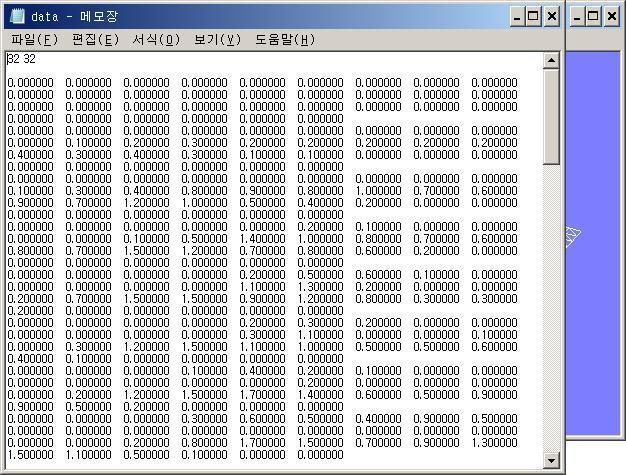Click the vertical scrollbar thumb in Notepad
Viewport: 626px width, 475px height.
point(551,117)
